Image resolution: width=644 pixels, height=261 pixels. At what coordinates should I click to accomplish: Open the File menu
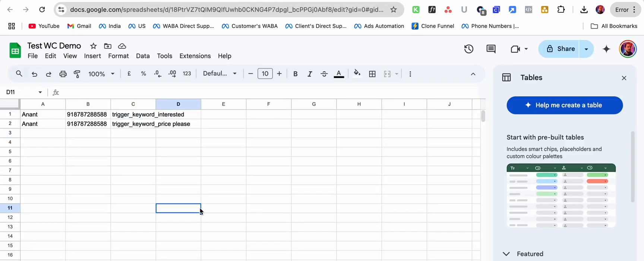[x=33, y=56]
